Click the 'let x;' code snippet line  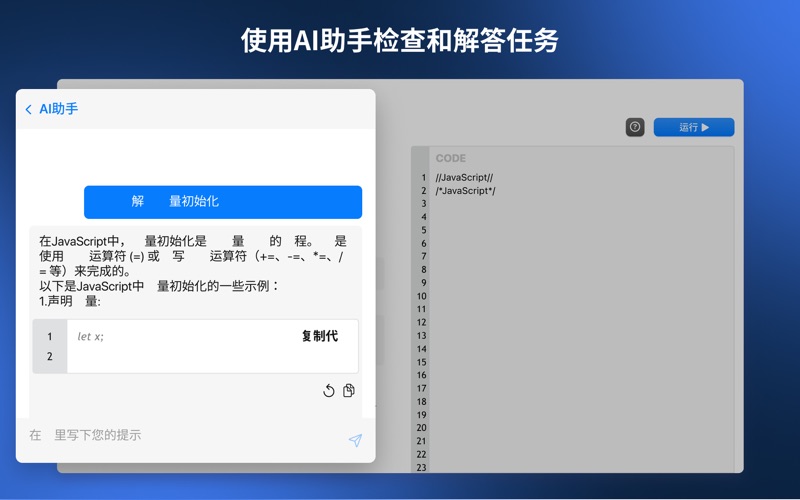click(90, 336)
